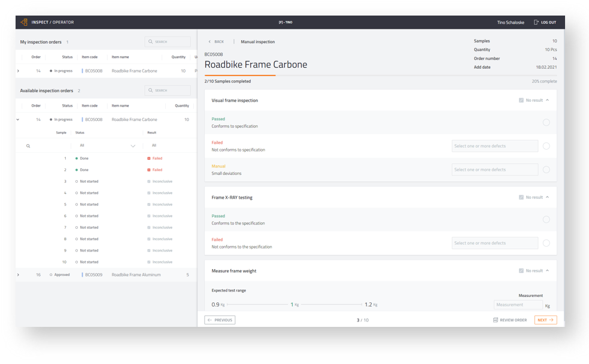
Task: Select Passed radio in Frame X-RAY testing
Action: point(546,219)
